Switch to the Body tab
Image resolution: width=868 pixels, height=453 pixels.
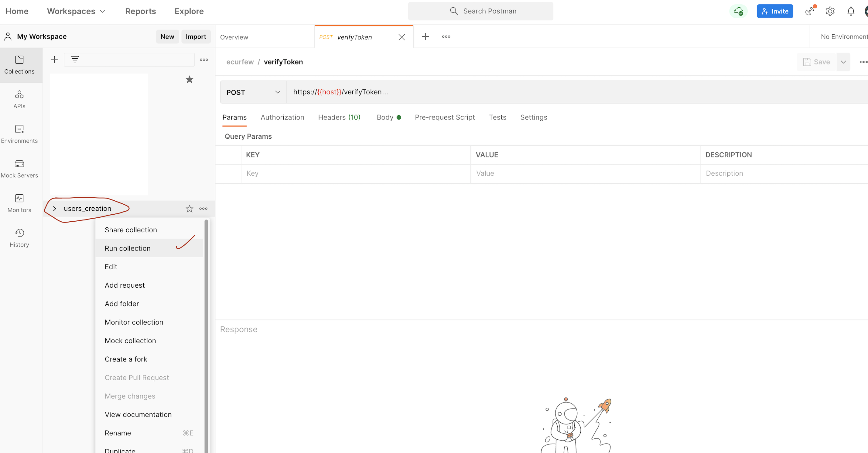point(389,117)
